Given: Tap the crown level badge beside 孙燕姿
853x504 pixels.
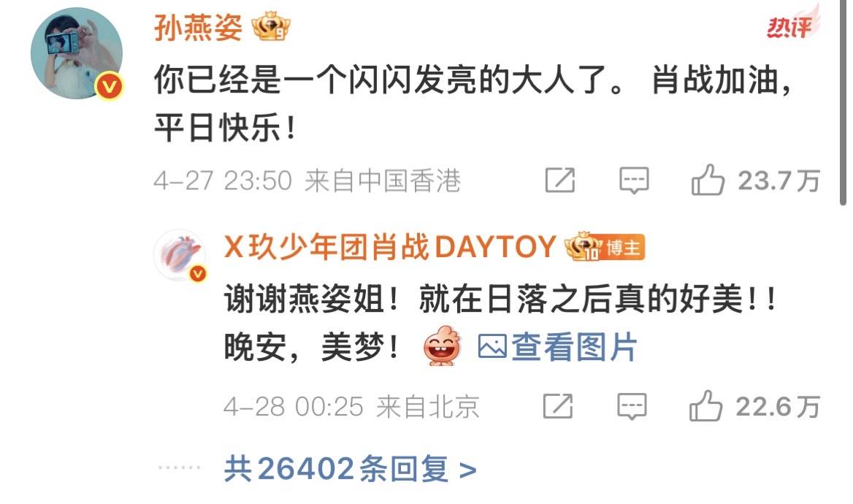Looking at the screenshot, I should tap(270, 27).
